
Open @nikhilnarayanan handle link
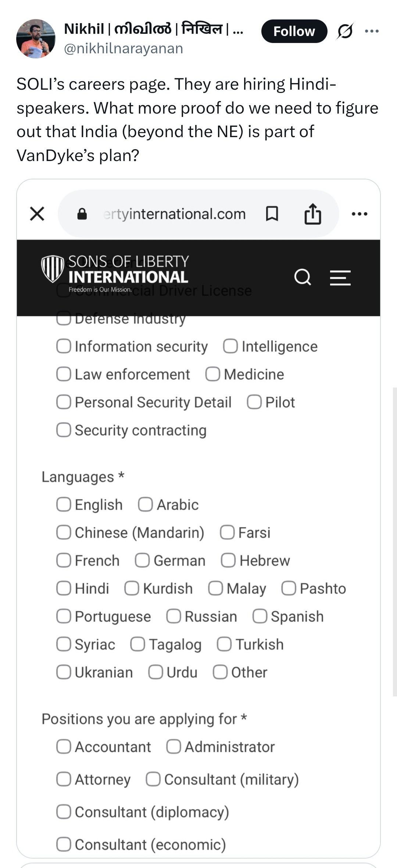(x=124, y=49)
